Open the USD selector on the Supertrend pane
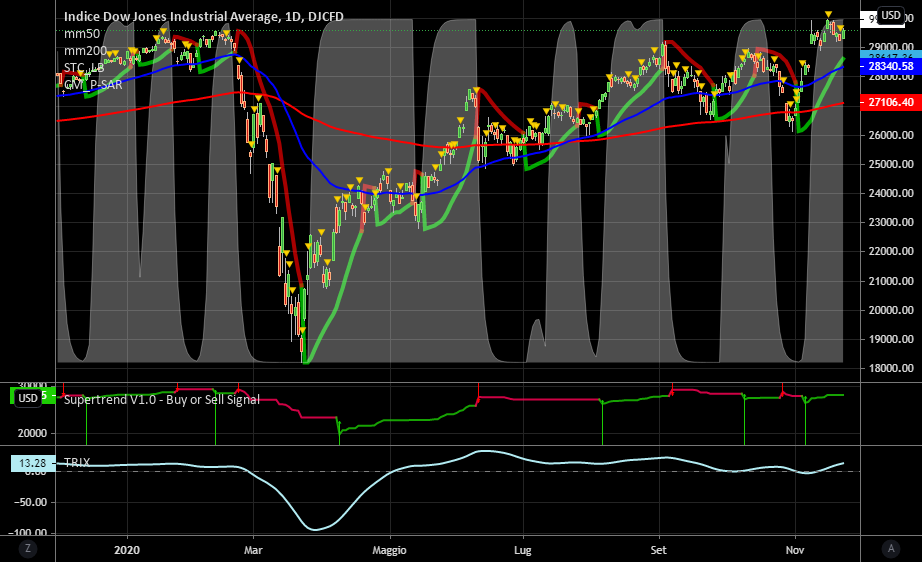The height and width of the screenshot is (562, 922). (28, 398)
